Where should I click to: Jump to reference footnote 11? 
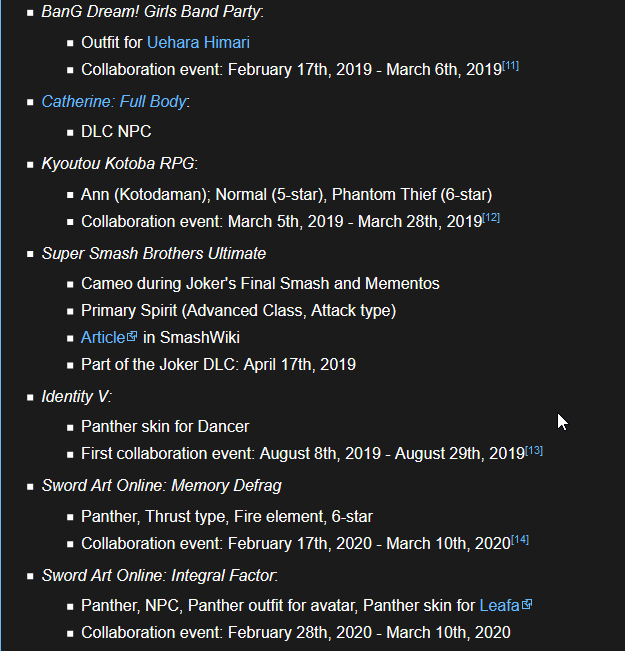[x=511, y=66]
